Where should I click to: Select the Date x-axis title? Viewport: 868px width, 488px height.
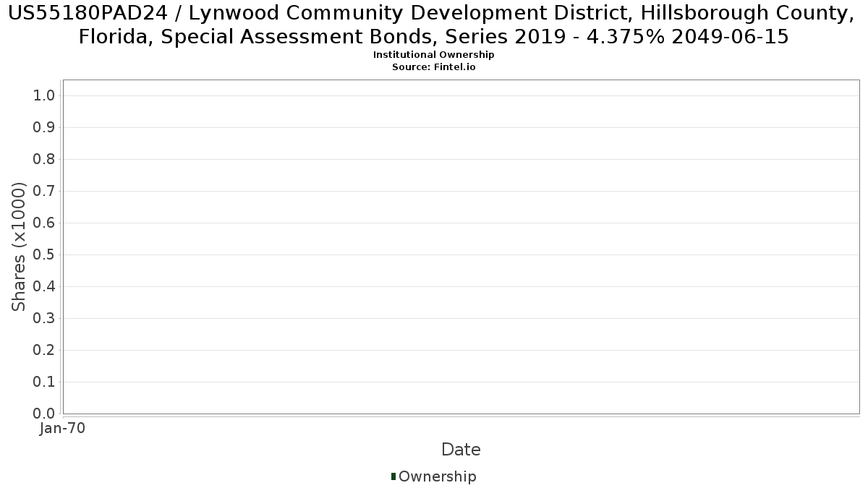pyautogui.click(x=461, y=450)
